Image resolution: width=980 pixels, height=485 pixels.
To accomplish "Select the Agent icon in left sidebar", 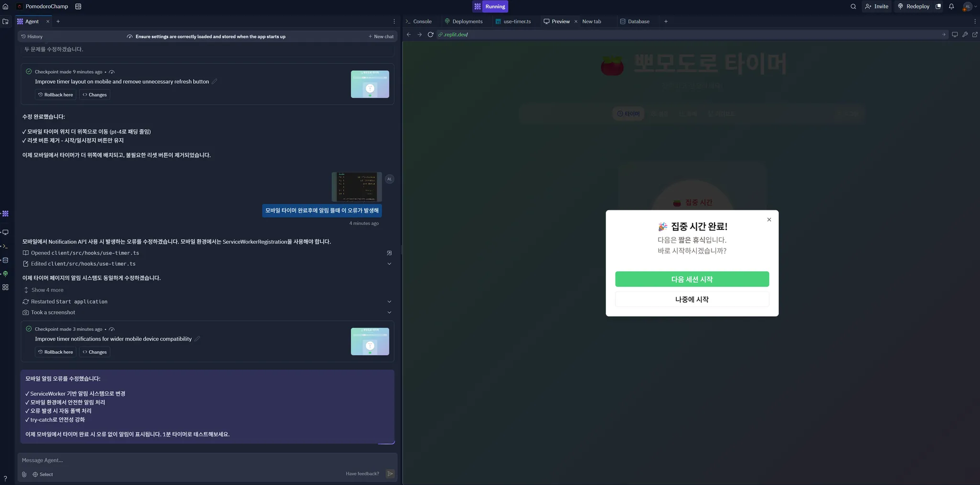I will click(5, 213).
